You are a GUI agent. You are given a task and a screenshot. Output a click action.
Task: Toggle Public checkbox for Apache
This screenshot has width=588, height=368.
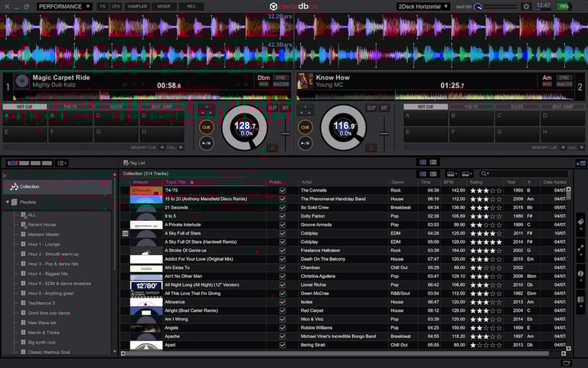click(283, 337)
